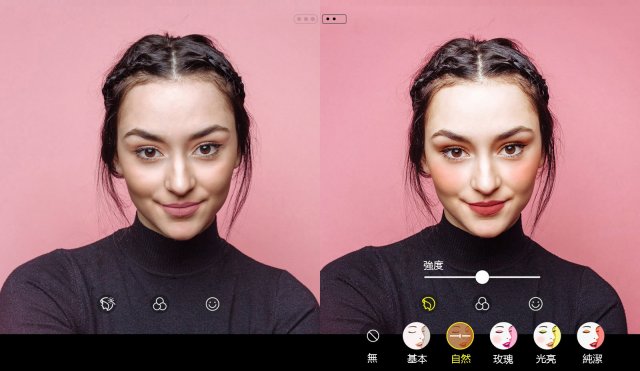This screenshot has height=371, width=640.
Task: Click the 玫瑰 label text
Action: [x=503, y=359]
